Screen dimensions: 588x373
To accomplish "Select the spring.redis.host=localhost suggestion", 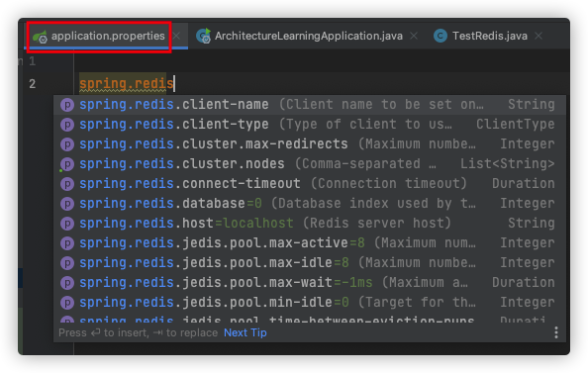I will [310, 224].
